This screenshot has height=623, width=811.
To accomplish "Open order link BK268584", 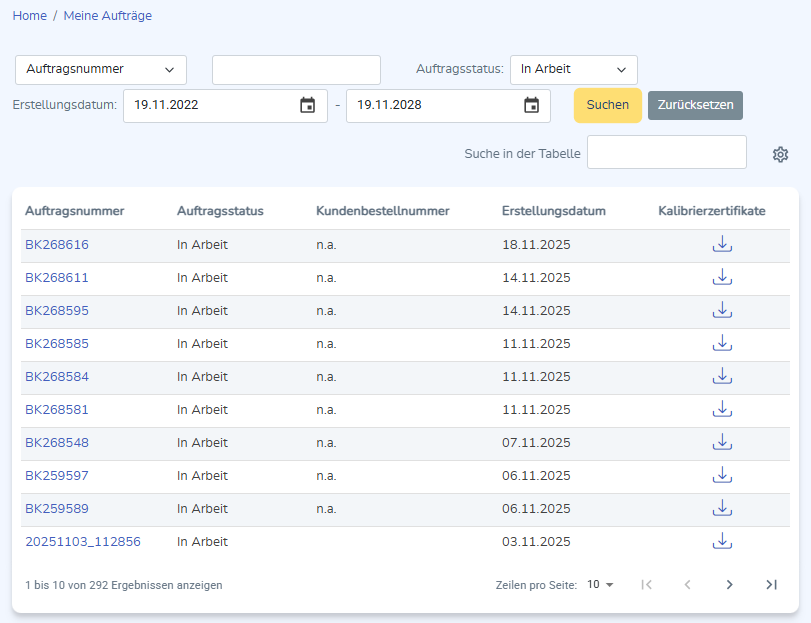I will click(57, 377).
